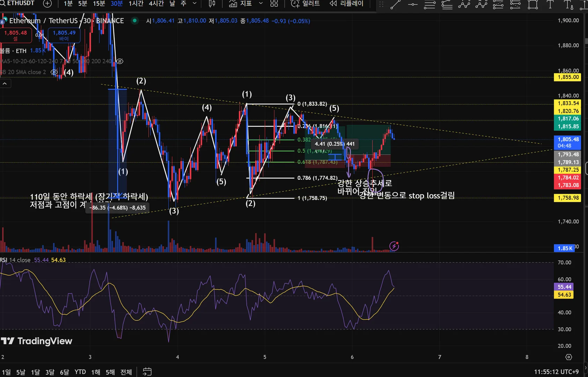Toggle visibility of BB 20 SMA indicator
This screenshot has height=377, width=588.
click(x=54, y=72)
